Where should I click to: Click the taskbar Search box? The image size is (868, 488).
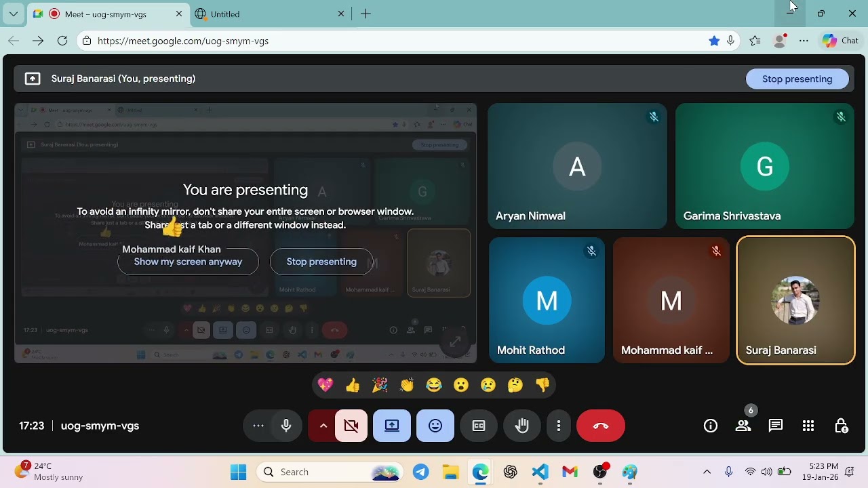click(x=331, y=472)
